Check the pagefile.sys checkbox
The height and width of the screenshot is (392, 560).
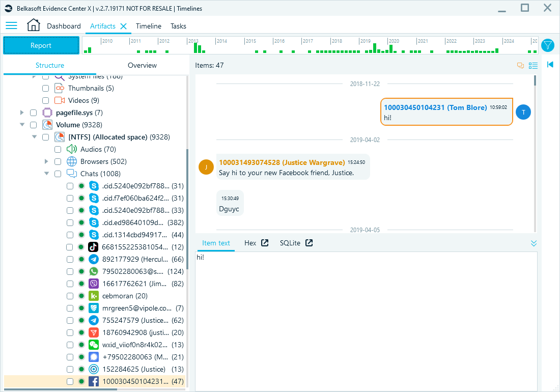click(x=33, y=113)
